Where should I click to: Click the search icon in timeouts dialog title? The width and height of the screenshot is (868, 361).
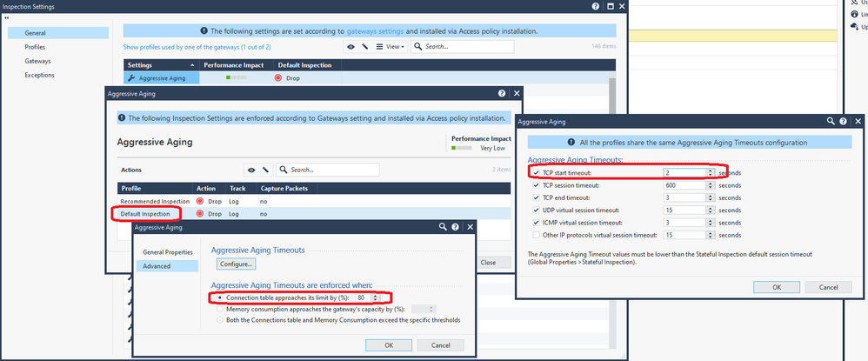click(x=831, y=123)
